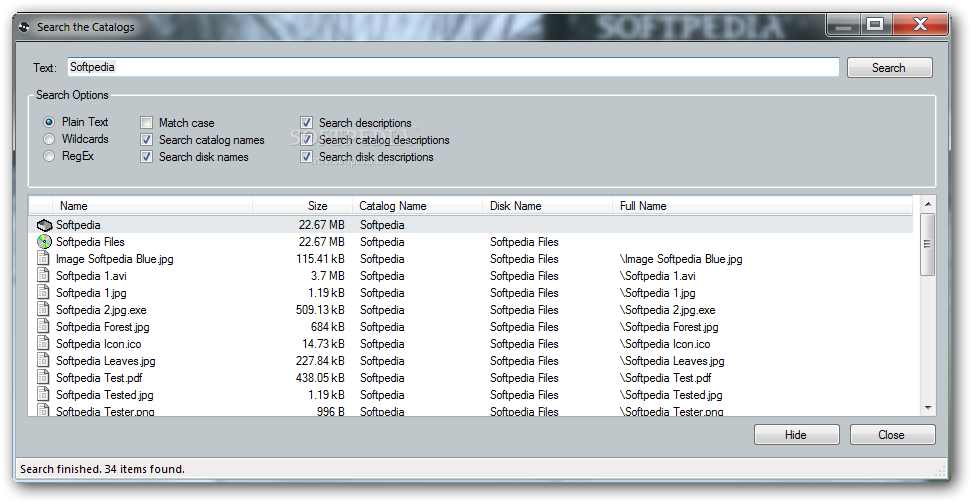Click file icon of Softpedia Leaves.jpg
972x503 pixels.
tap(43, 360)
